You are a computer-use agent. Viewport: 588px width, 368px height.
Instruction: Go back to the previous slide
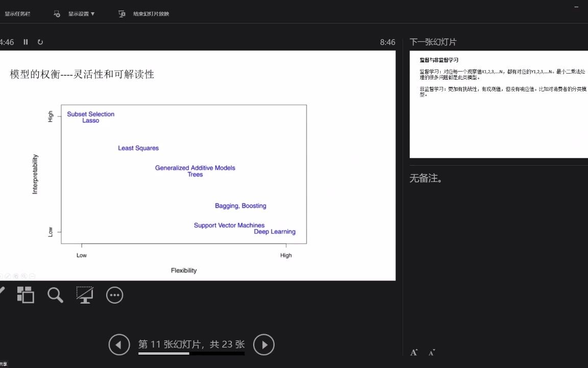pos(119,344)
